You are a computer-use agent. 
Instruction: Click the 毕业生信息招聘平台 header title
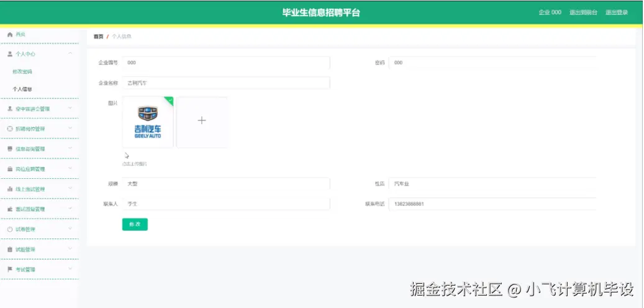tap(321, 13)
